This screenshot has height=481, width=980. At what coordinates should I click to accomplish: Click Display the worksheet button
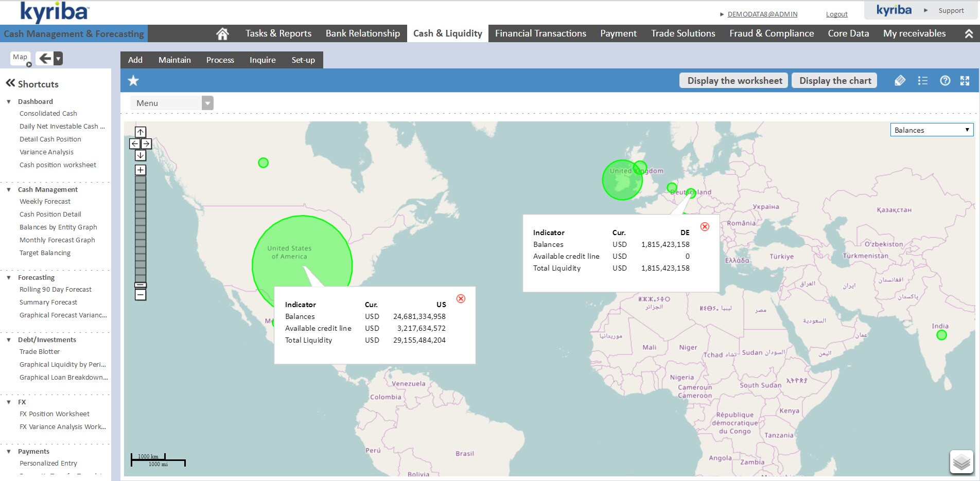click(734, 81)
